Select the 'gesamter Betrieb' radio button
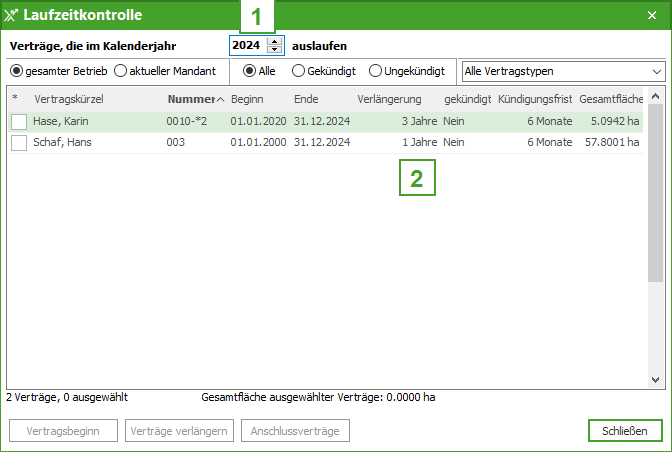Screen dimensions: 672x452 [16, 71]
